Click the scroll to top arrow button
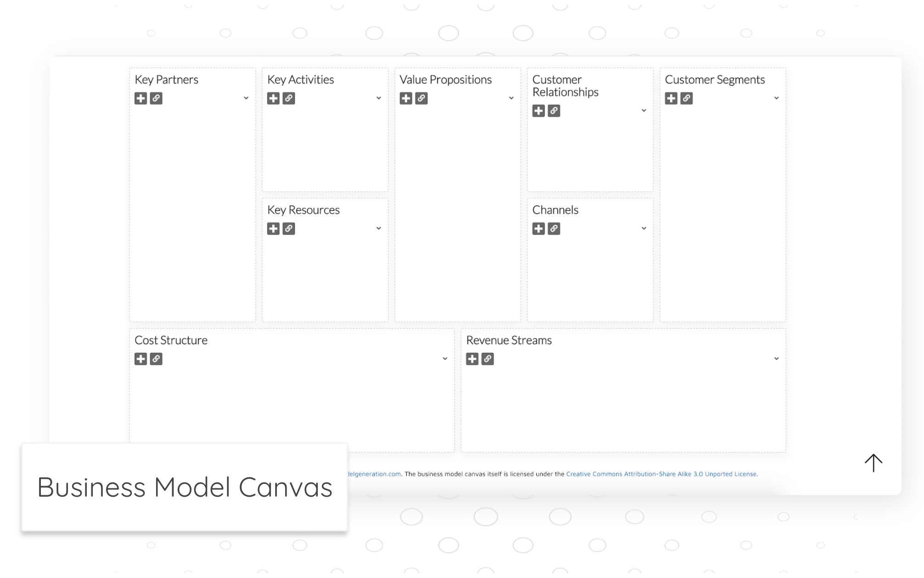924x578 pixels. [x=873, y=462]
